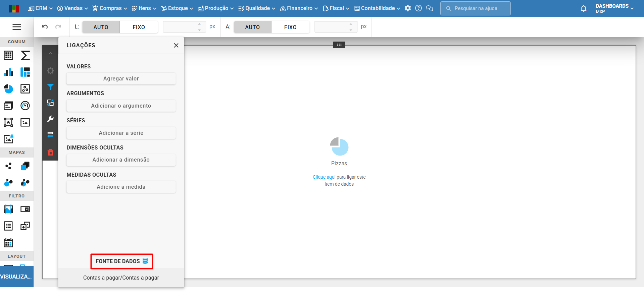
Task: Insert a Bound Image item
Action: [8, 139]
